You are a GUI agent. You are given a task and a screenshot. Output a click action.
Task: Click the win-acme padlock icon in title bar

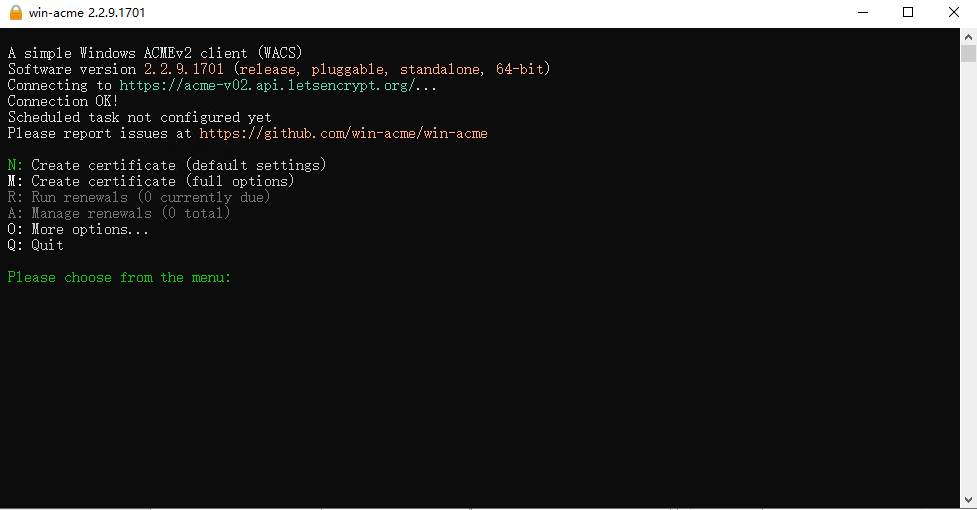(x=13, y=12)
